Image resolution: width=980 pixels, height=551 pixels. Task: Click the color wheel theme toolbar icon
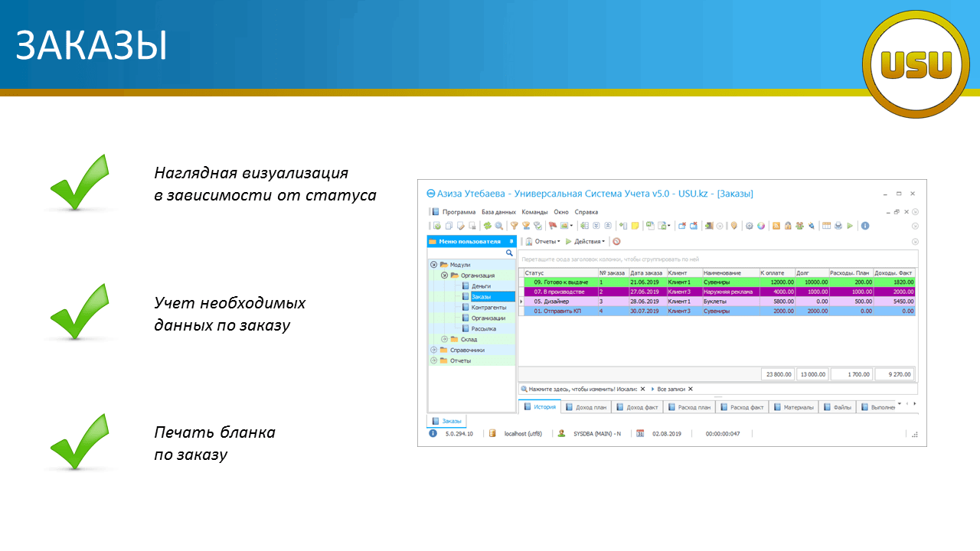(761, 226)
